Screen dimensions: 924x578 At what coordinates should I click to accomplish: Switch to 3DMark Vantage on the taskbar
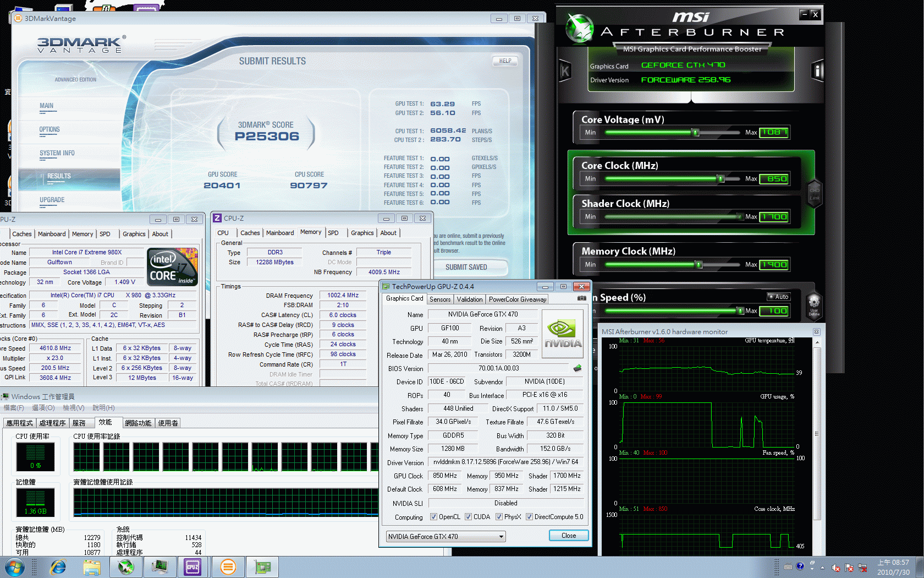(227, 567)
